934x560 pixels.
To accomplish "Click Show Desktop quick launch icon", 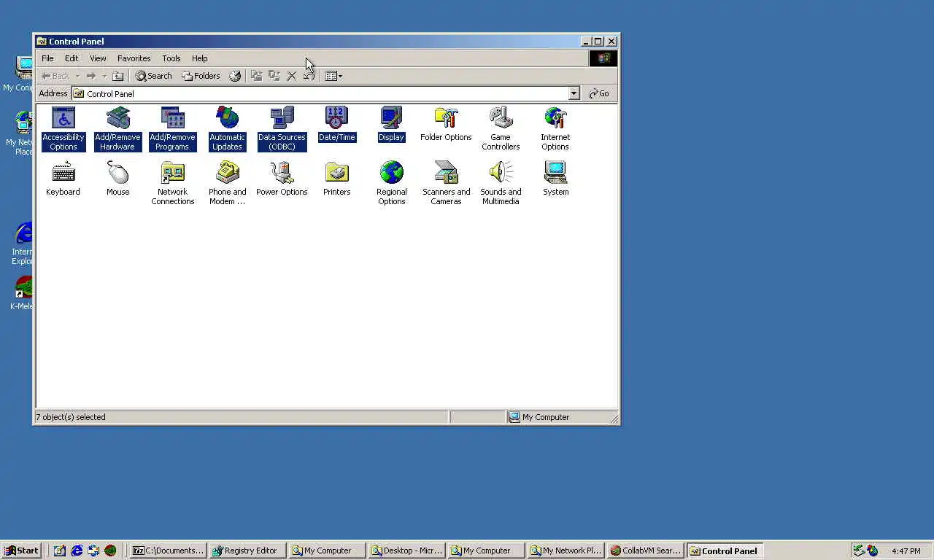I will (x=60, y=551).
